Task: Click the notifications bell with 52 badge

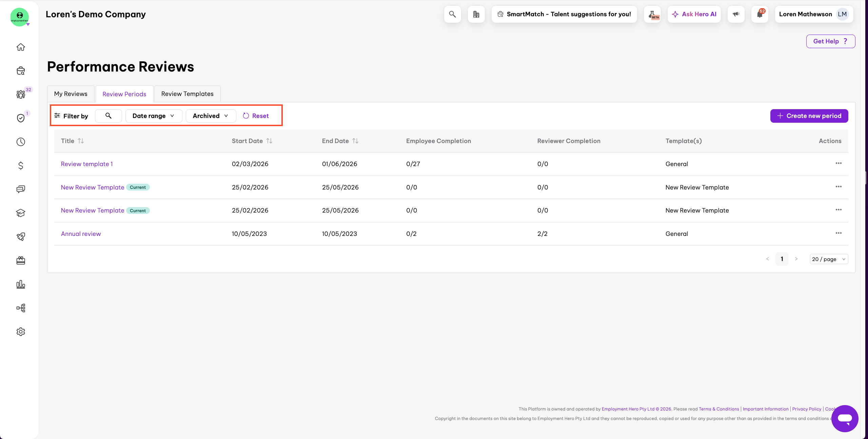Action: pos(759,14)
